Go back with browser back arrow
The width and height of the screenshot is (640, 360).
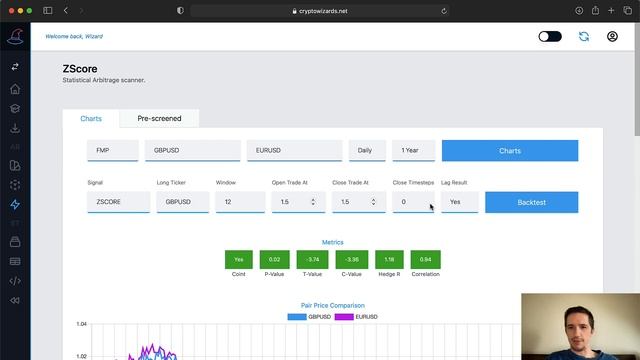point(66,11)
